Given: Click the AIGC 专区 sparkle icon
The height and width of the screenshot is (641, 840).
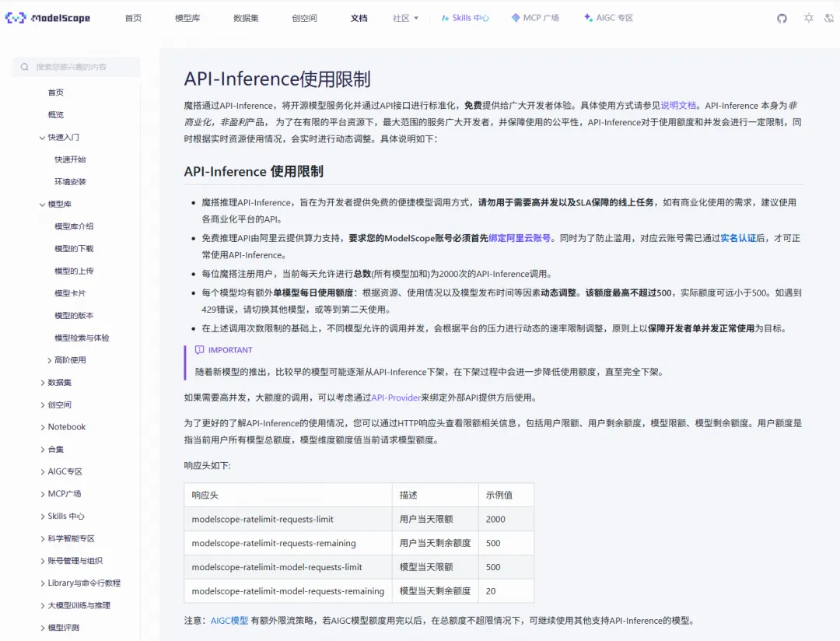Looking at the screenshot, I should point(588,18).
